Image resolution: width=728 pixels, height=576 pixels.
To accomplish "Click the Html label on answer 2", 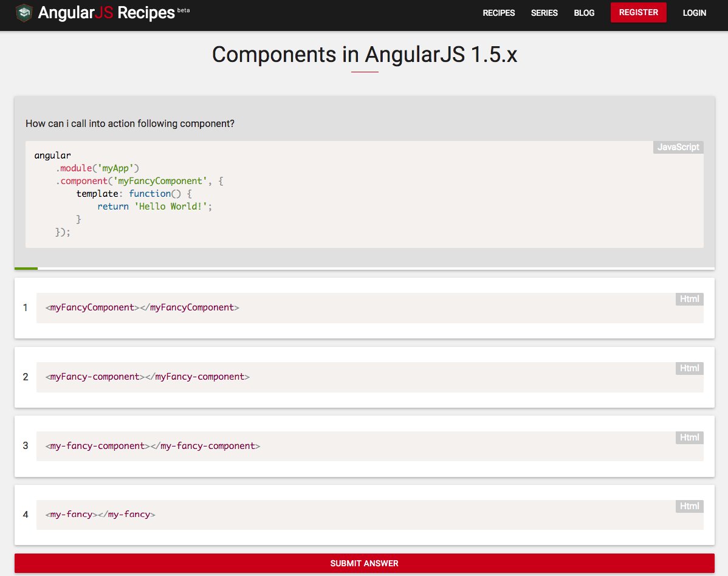I will pyautogui.click(x=690, y=368).
